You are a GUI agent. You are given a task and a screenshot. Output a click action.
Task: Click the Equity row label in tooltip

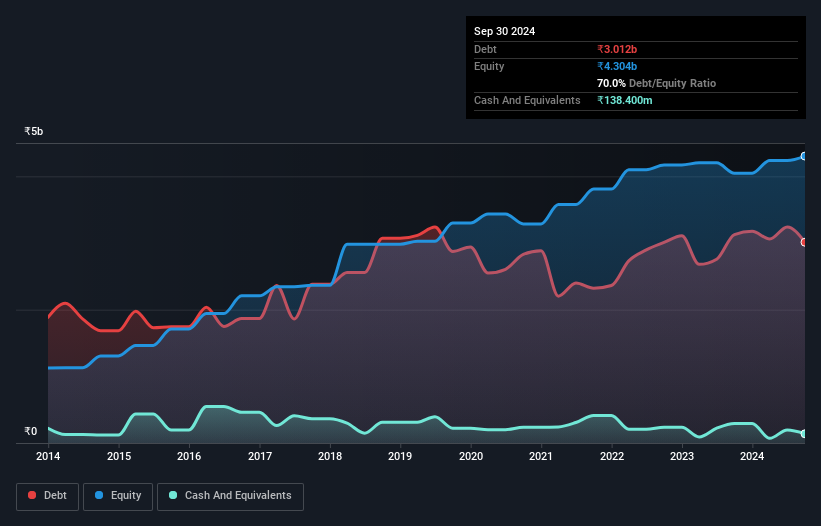[489, 66]
